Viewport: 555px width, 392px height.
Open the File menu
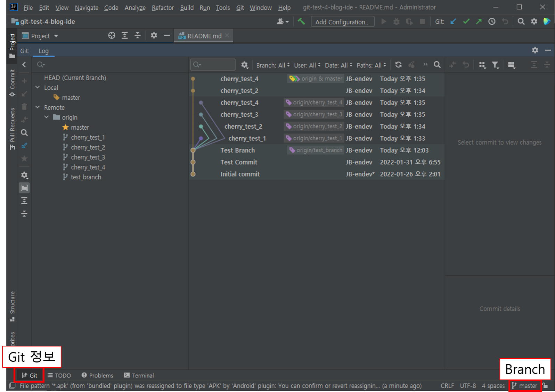pos(28,8)
